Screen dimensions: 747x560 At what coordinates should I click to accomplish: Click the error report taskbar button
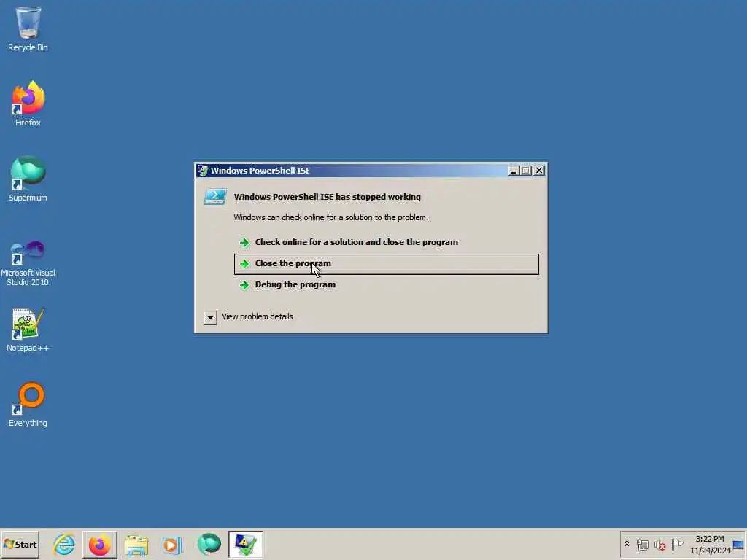click(x=245, y=544)
